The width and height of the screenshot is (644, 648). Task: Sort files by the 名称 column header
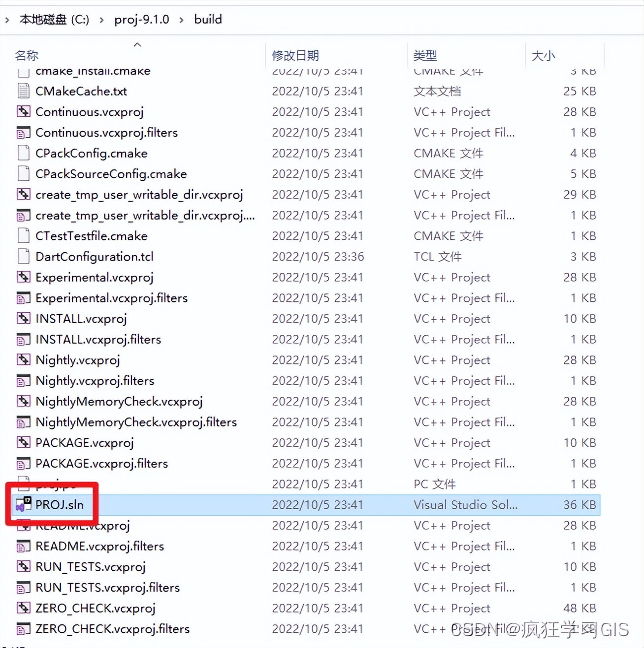tap(27, 55)
